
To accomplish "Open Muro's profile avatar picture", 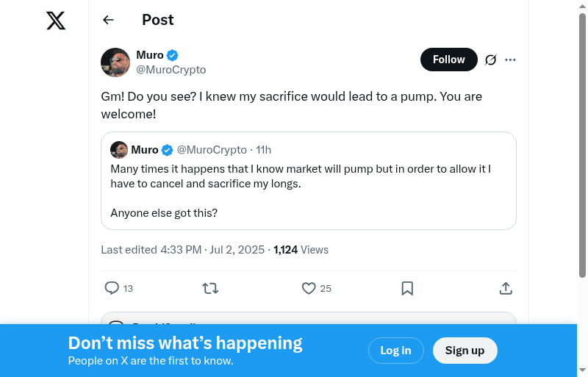I will coord(115,62).
